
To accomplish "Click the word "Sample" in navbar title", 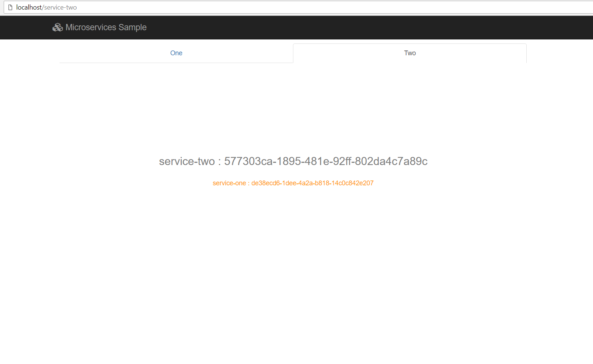I will point(132,27).
